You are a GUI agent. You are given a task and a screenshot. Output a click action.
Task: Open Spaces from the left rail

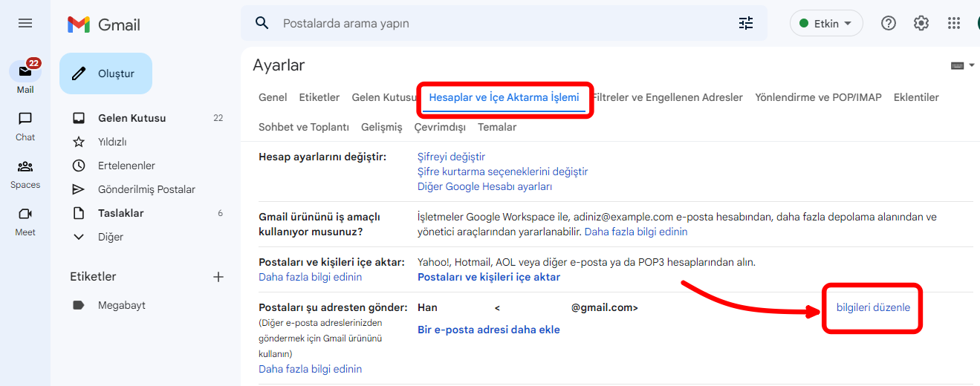[25, 166]
